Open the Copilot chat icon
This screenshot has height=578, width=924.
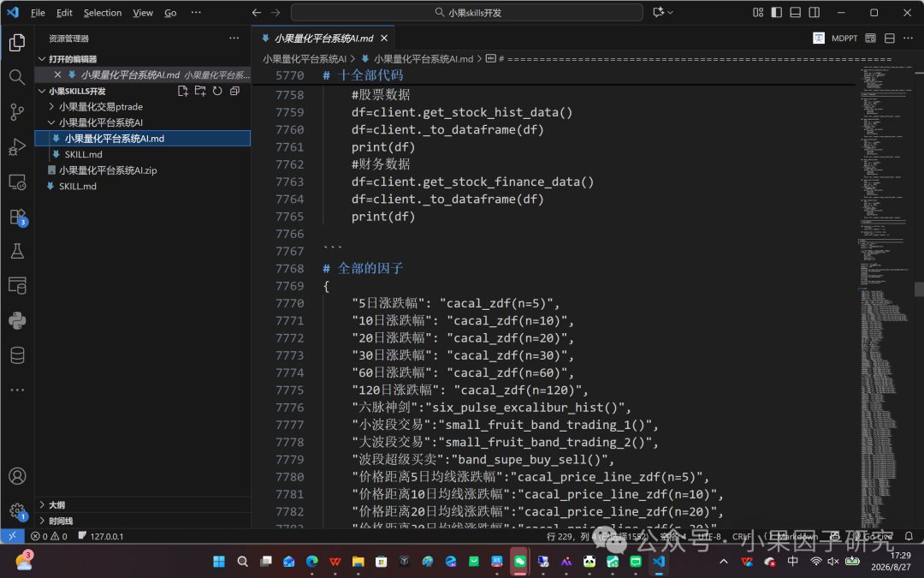(x=658, y=12)
